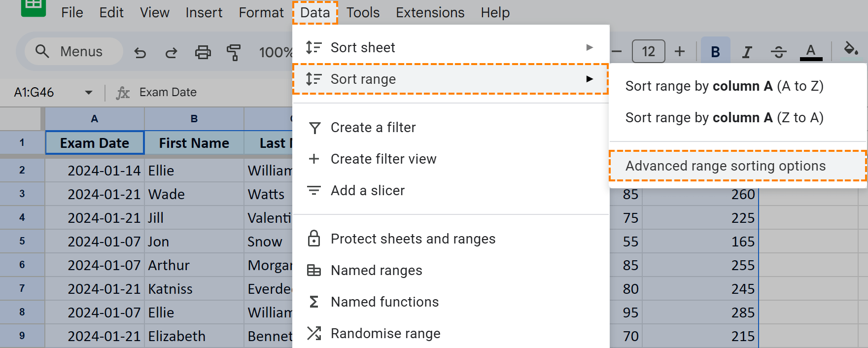Click the formula bar showing Exam Date
The image size is (868, 348).
pos(168,92)
